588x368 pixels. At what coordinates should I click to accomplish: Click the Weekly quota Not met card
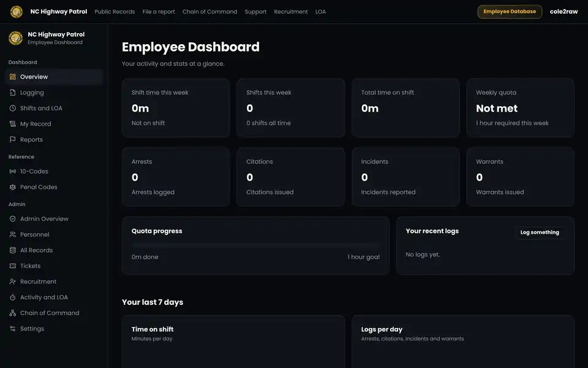pyautogui.click(x=520, y=108)
